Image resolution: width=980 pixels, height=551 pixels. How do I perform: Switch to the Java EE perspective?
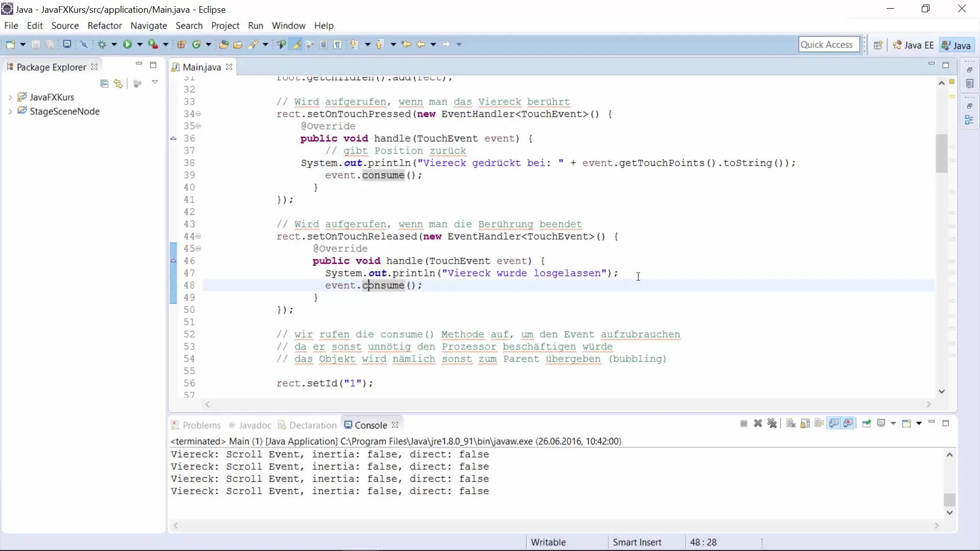tap(914, 45)
